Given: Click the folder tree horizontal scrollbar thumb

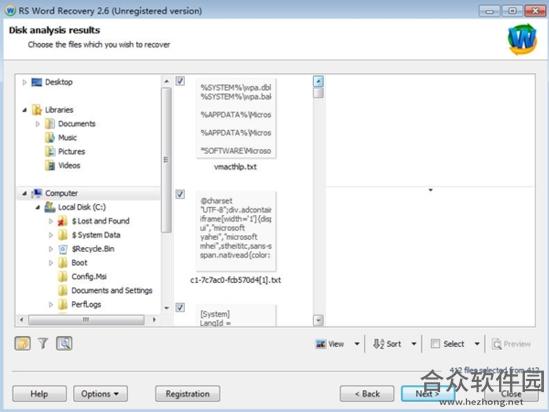Looking at the screenshot, I should (x=86, y=320).
